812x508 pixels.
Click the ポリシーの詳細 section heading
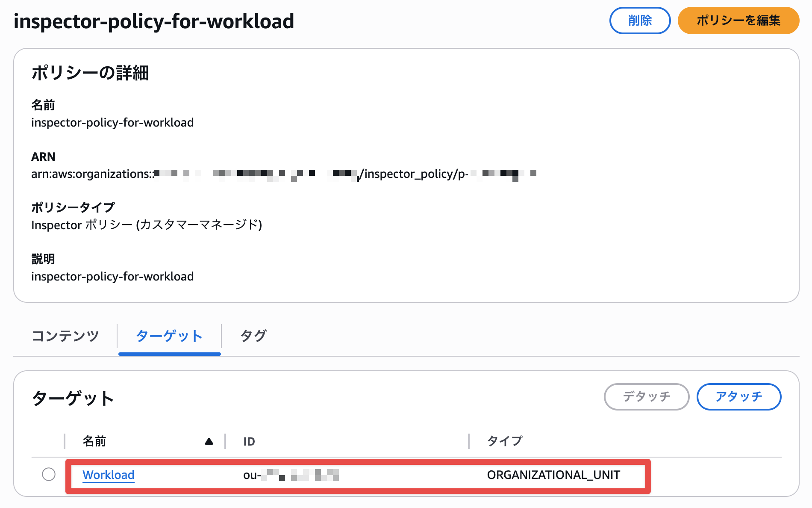point(90,73)
